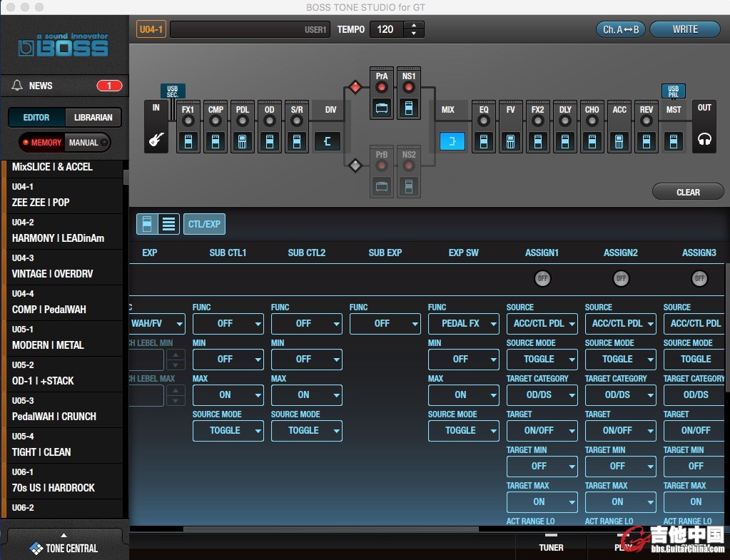Click the IN guitar input icon
This screenshot has width=730, height=560.
point(156,138)
